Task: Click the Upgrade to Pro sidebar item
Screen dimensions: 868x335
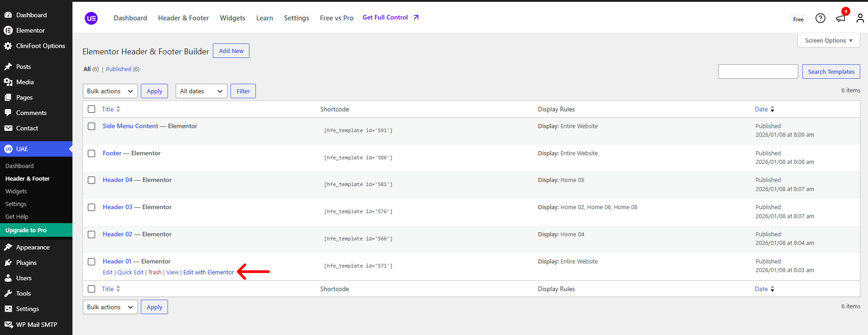Action: 36,230
